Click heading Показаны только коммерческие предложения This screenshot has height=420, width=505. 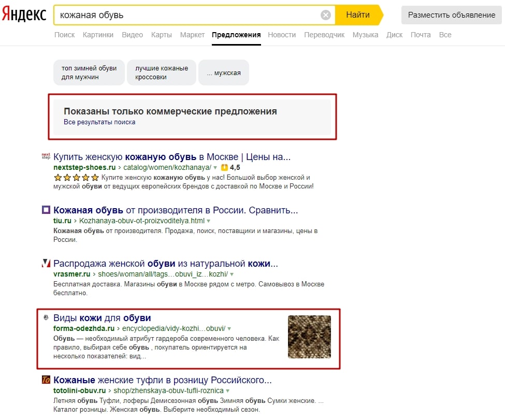pos(170,111)
